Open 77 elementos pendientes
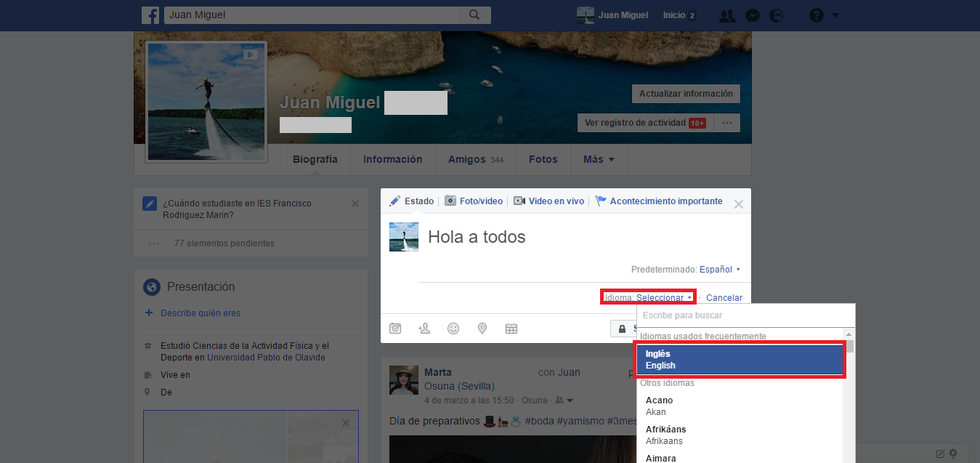Viewport: 980px width, 463px height. (224, 243)
